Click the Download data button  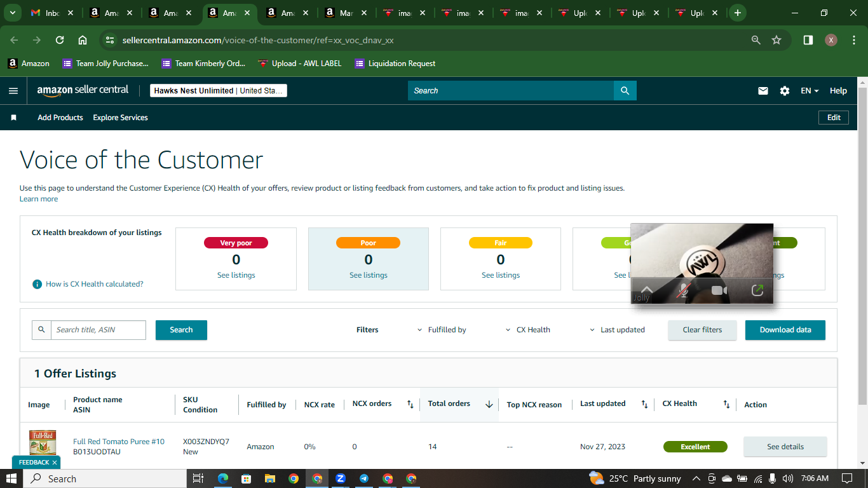785,330
